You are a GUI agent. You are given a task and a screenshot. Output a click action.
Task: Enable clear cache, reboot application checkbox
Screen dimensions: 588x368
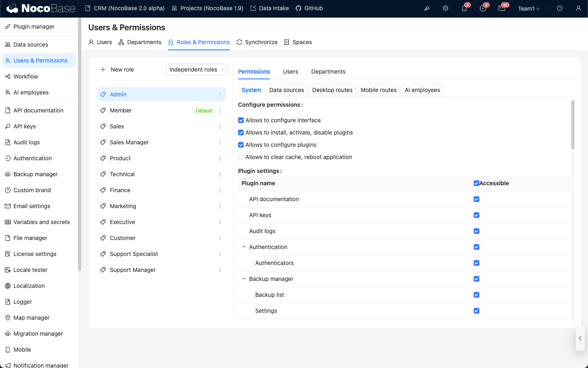[x=241, y=157]
